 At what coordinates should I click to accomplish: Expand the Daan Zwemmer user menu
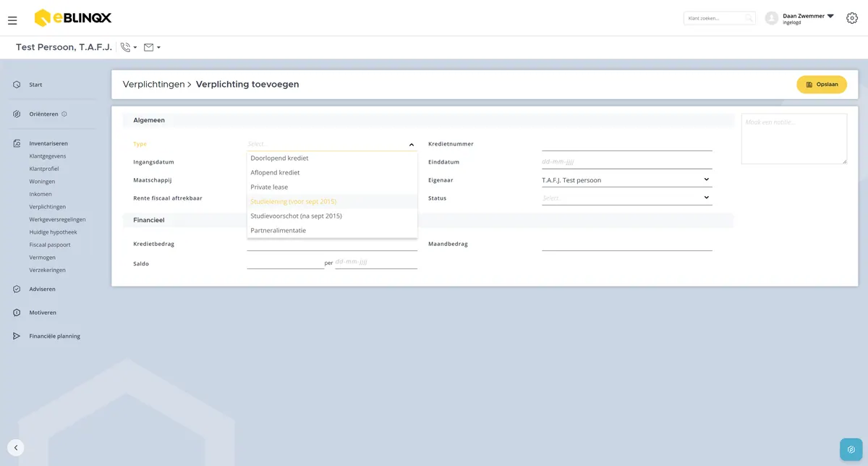(830, 16)
